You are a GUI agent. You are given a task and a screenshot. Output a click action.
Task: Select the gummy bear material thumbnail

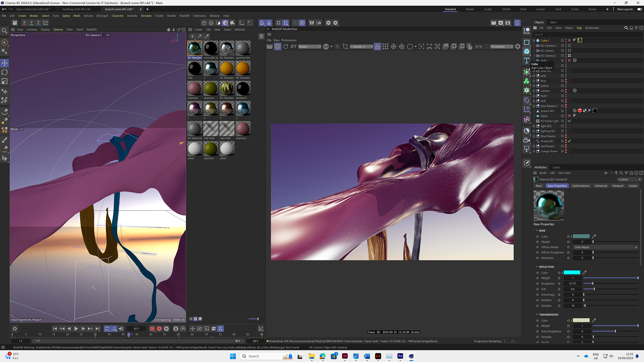pyautogui.click(x=243, y=48)
